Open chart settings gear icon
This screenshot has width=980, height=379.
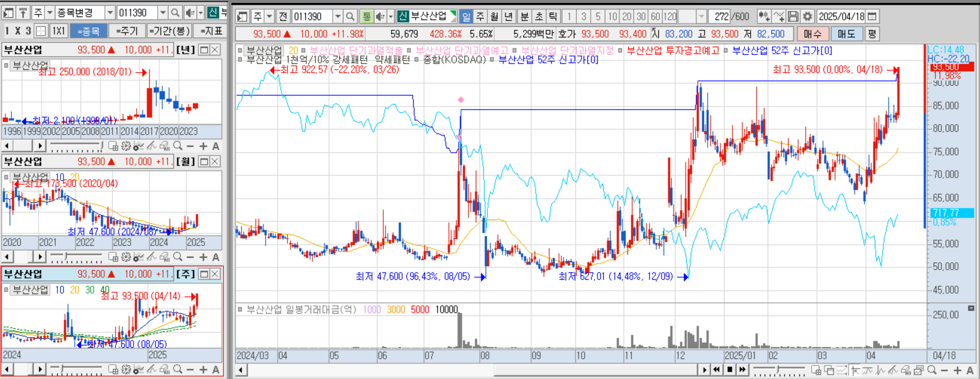tap(808, 17)
